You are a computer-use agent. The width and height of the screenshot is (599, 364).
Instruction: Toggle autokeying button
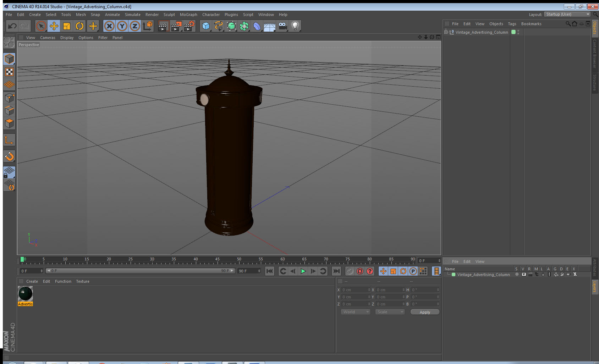[360, 271]
